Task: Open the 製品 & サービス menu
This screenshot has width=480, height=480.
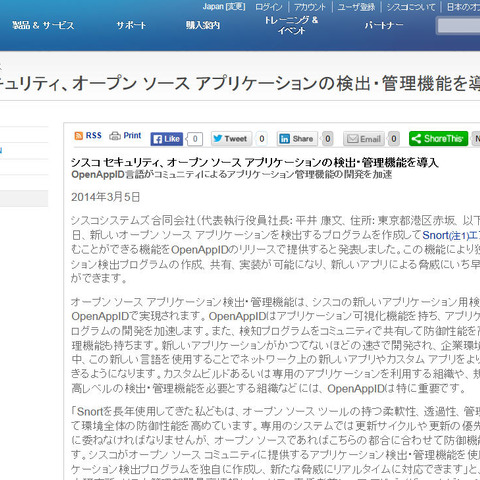Action: (43, 25)
